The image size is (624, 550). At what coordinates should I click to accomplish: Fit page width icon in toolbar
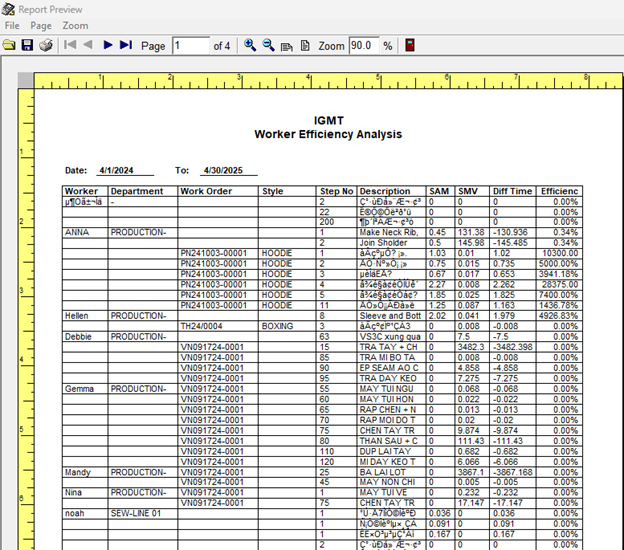click(287, 47)
